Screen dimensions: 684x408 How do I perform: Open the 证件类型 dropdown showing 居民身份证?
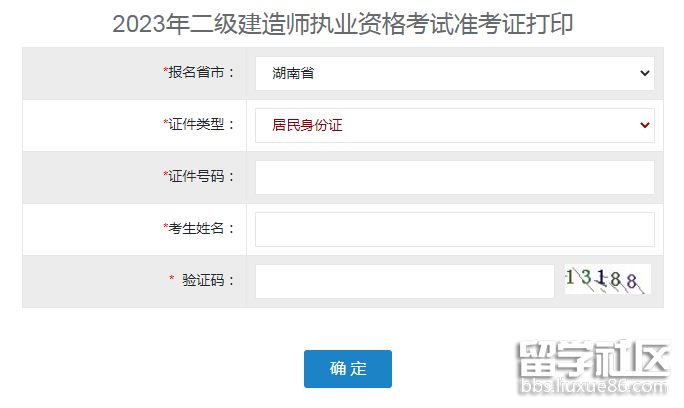click(x=455, y=125)
